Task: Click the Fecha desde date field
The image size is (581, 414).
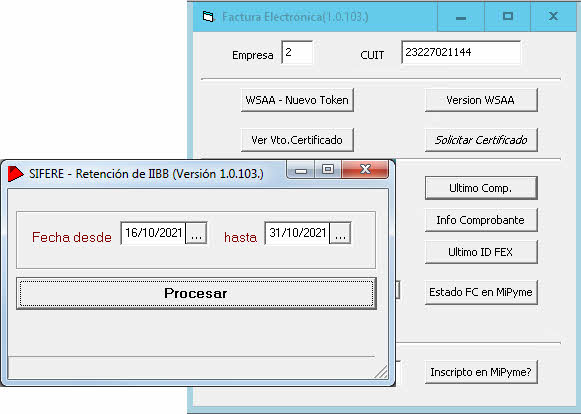Action: [x=153, y=234]
